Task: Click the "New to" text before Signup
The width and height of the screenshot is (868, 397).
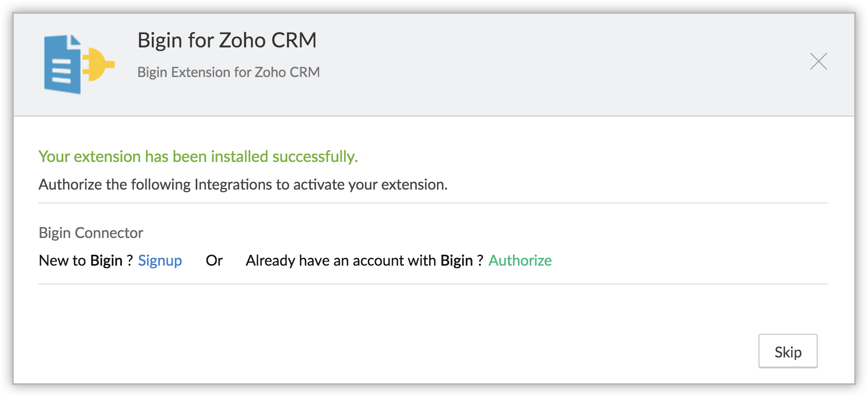Action: (x=62, y=260)
